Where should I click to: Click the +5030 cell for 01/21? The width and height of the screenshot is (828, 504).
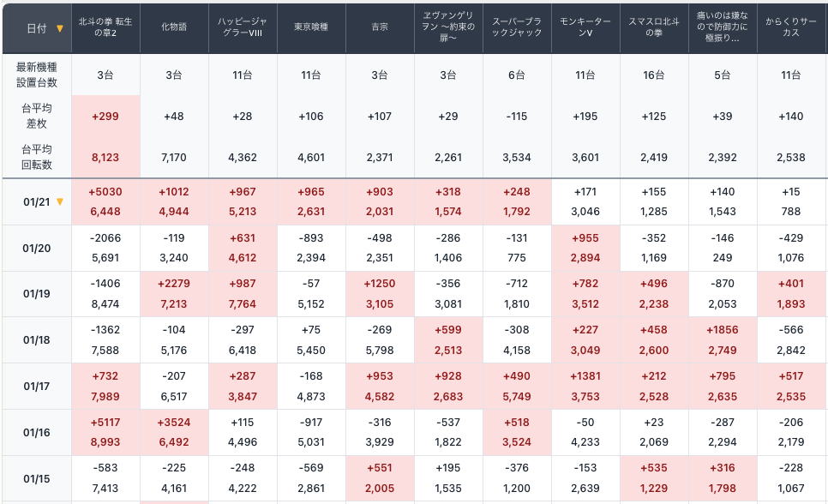pyautogui.click(x=105, y=193)
